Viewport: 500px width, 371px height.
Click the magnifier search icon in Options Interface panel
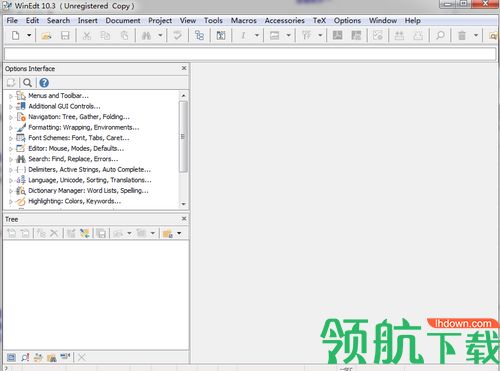(27, 82)
